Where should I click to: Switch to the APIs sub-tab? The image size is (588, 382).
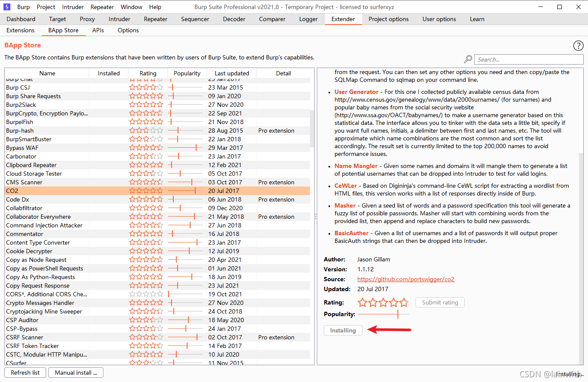point(98,30)
